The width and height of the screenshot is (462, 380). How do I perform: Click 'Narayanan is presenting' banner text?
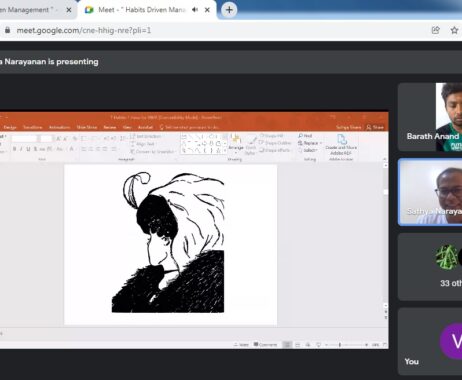[x=49, y=62]
